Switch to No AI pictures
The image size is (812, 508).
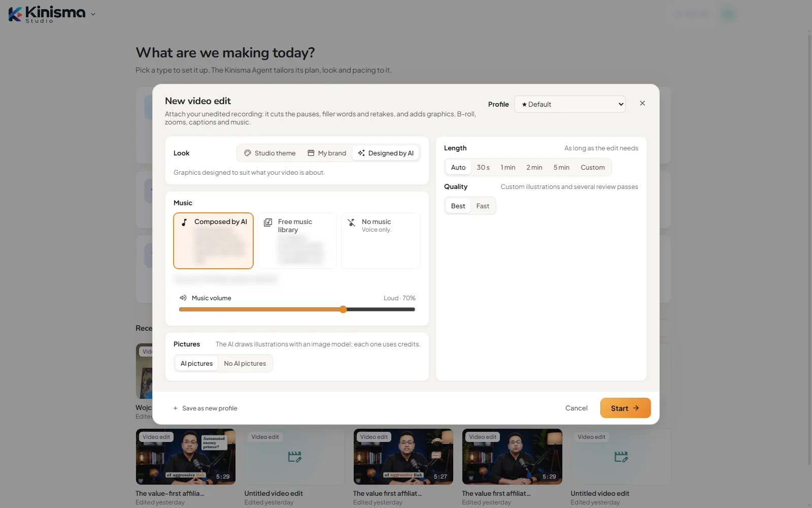click(x=245, y=363)
